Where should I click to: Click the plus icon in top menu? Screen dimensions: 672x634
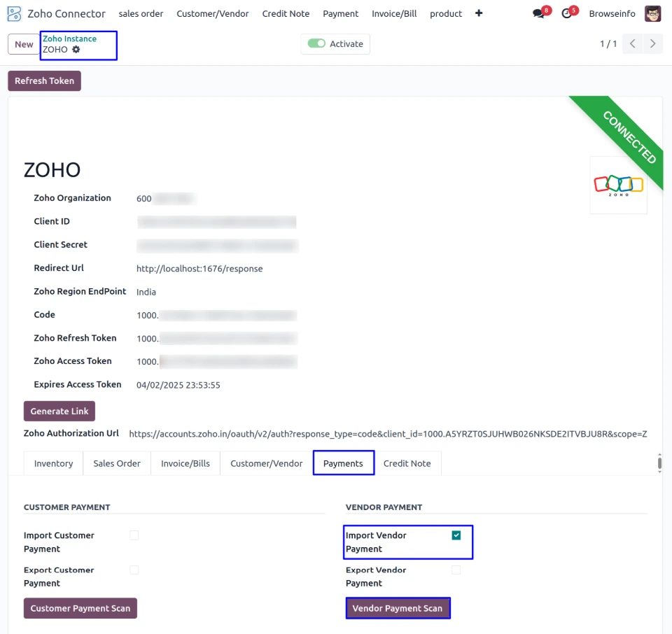[x=479, y=13]
